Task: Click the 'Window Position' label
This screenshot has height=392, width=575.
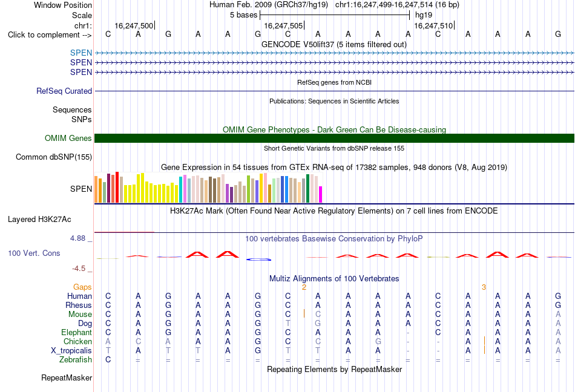Action: (x=63, y=5)
